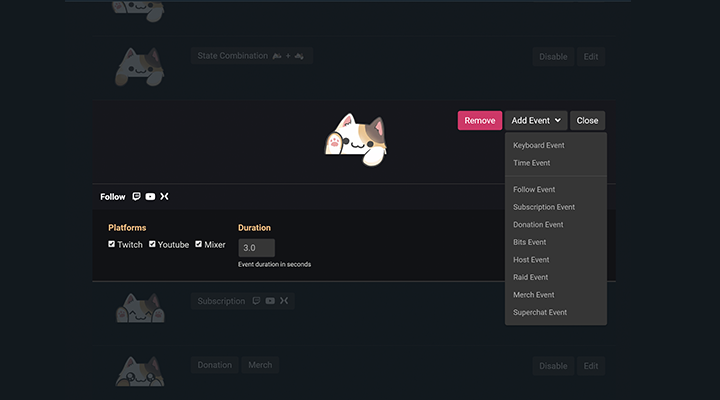Screen dimensions: 720x400
Task: Select Superchat Event menu entry
Action: [x=539, y=312]
